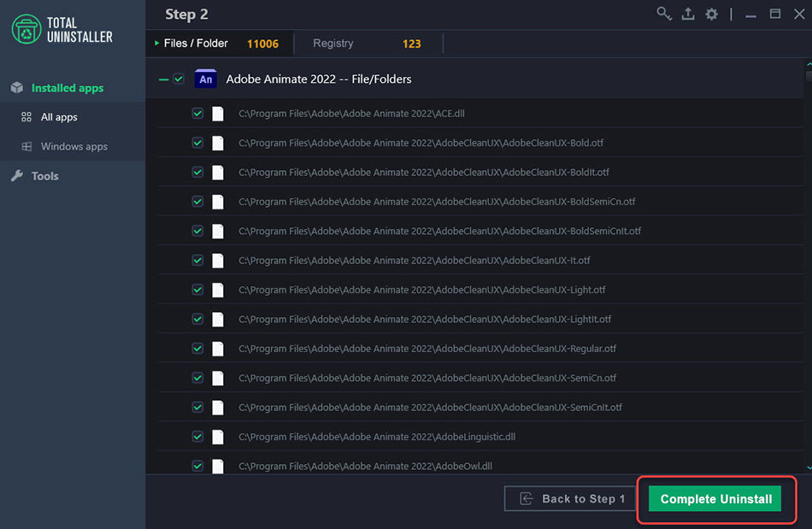Screen dimensions: 812x529
Task: Open the search key icon in title bar
Action: tap(664, 14)
